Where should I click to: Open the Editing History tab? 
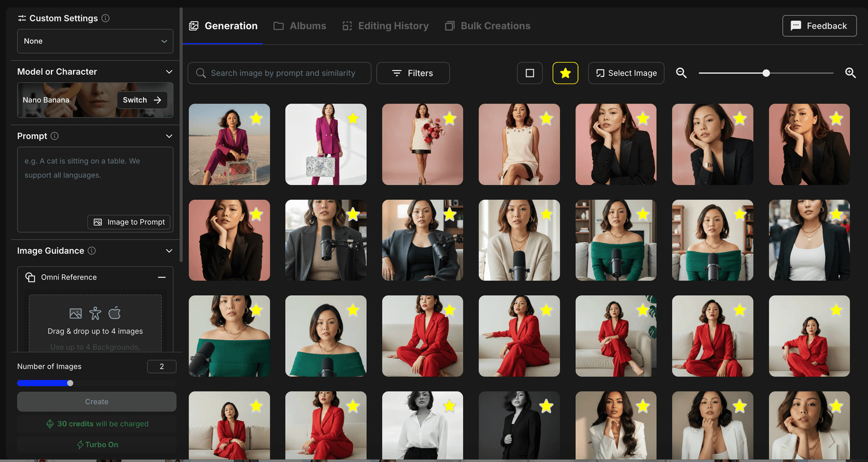(385, 26)
